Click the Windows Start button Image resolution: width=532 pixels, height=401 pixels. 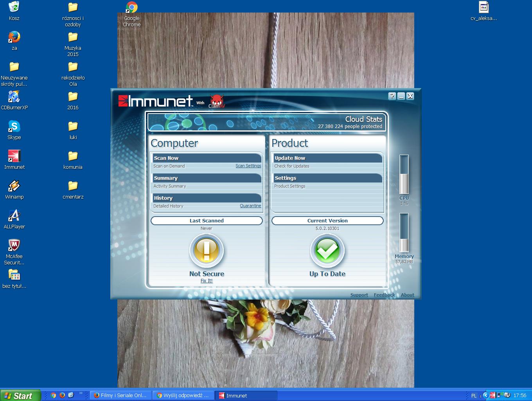[x=20, y=396]
